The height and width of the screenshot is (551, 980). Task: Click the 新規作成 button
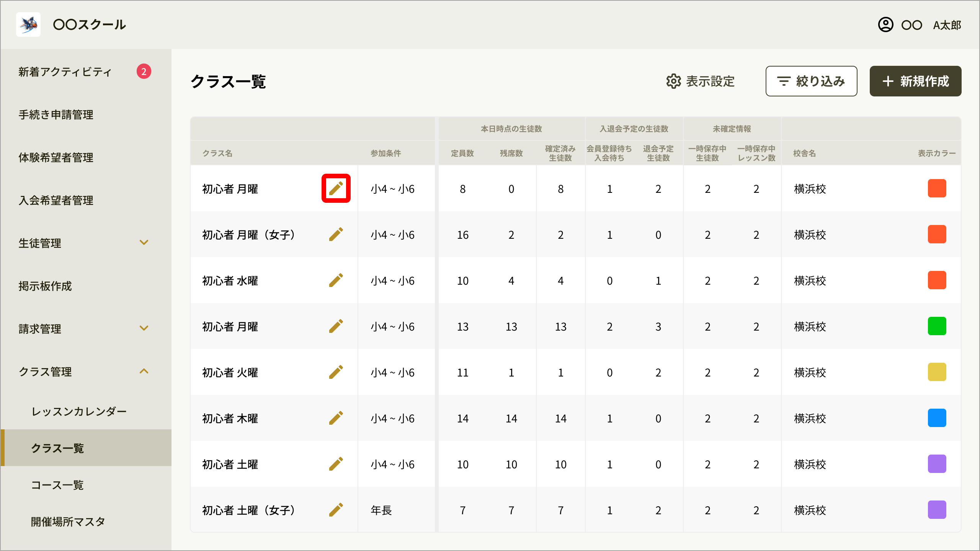point(915,81)
